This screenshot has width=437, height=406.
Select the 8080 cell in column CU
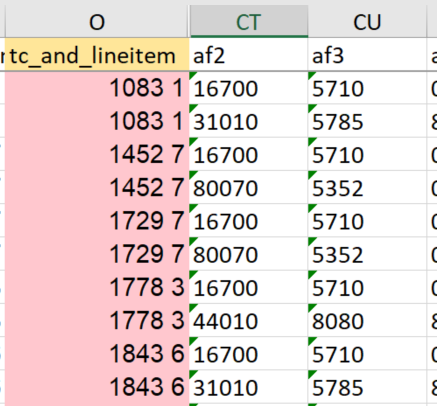367,320
